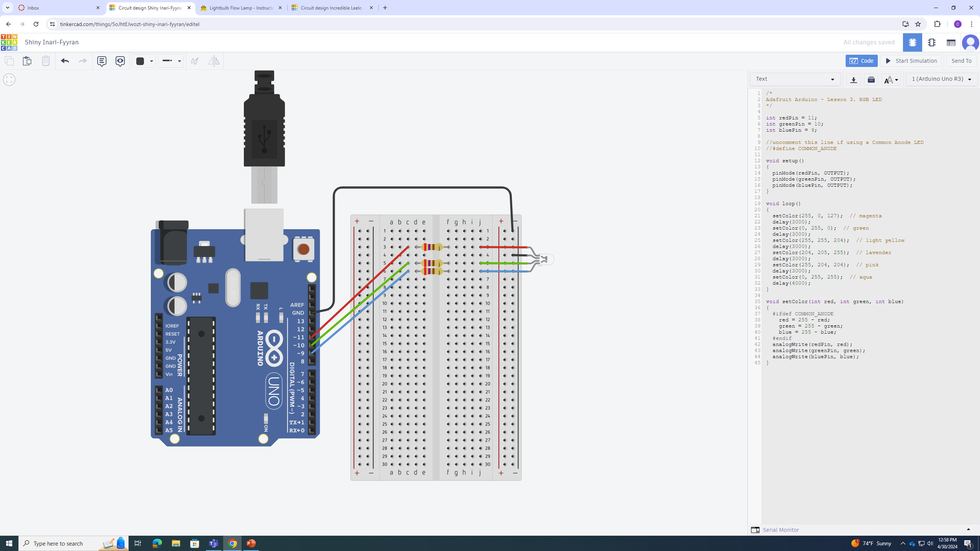
Task: Click the Redo arrow
Action: tap(83, 61)
